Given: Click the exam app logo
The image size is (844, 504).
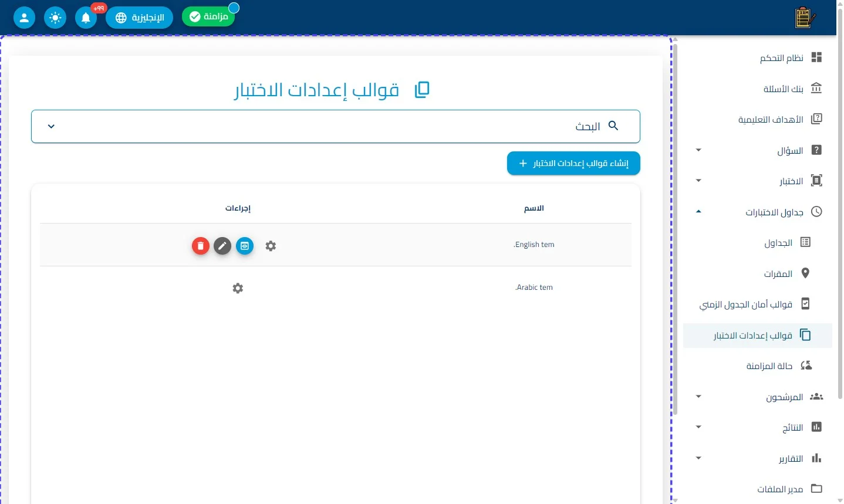Looking at the screenshot, I should (x=805, y=18).
